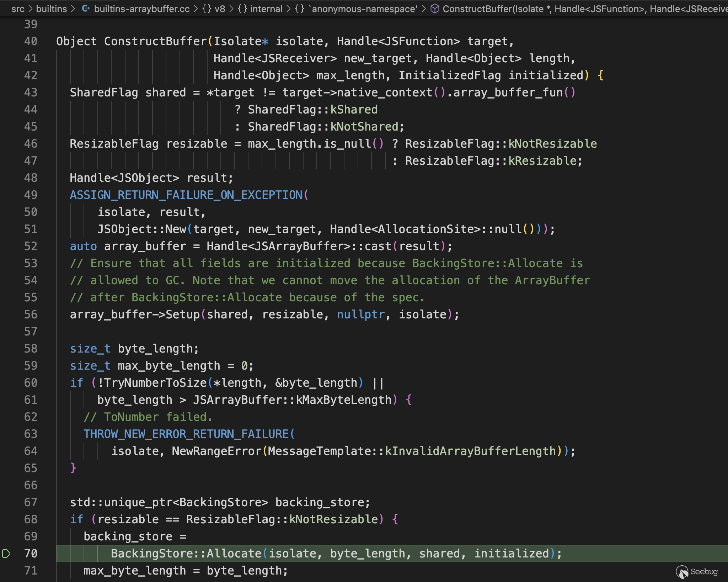The width and height of the screenshot is (728, 582).
Task: Open the builtins folder breadcrumb
Action: coord(52,9)
